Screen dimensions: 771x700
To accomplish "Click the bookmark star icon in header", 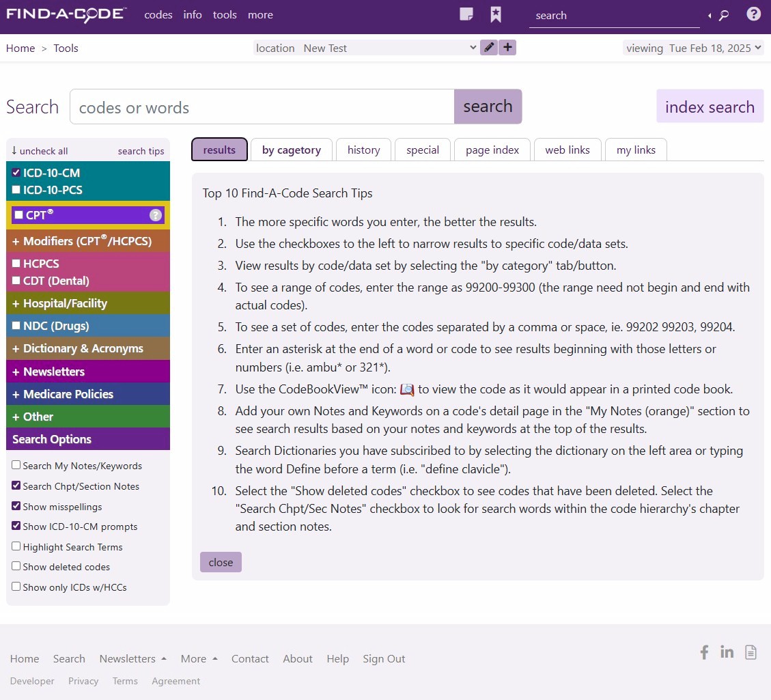I will tap(496, 15).
